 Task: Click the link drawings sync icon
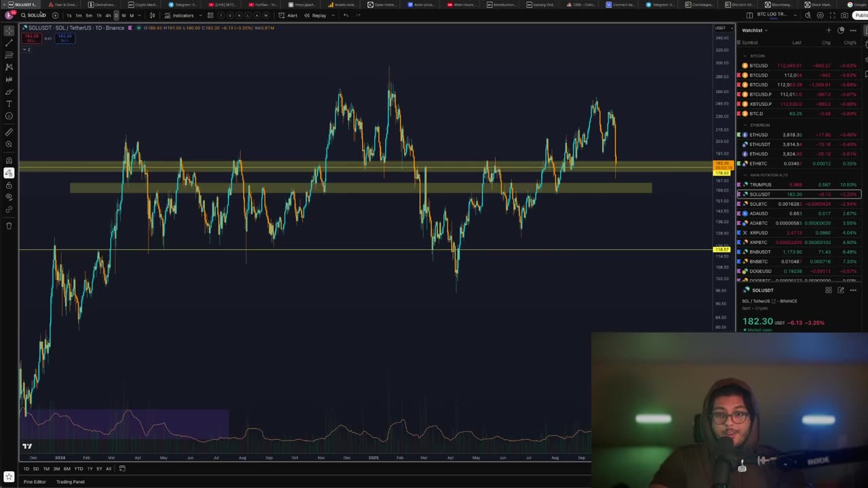(9, 209)
